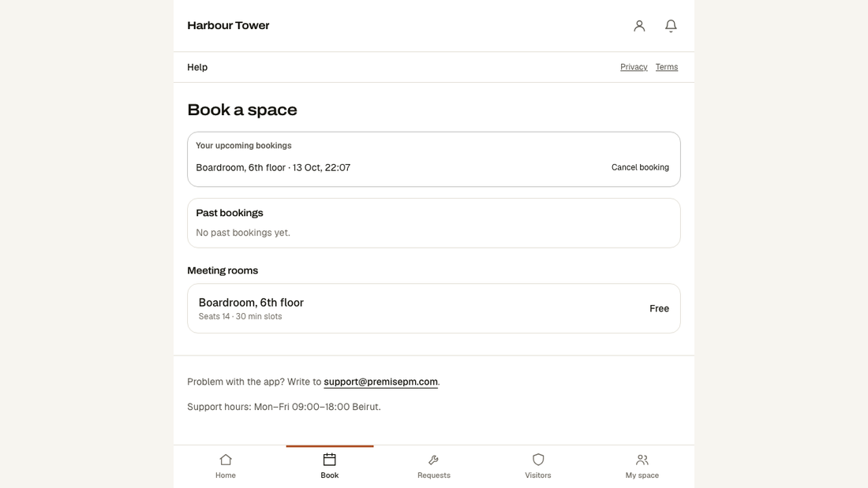The width and height of the screenshot is (868, 488).
Task: Open the user profile icon
Action: click(639, 25)
